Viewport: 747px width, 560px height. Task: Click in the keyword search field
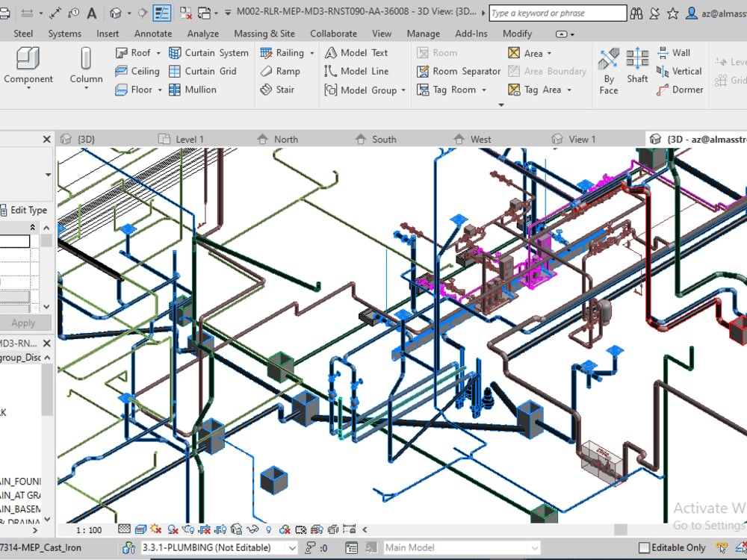(557, 13)
